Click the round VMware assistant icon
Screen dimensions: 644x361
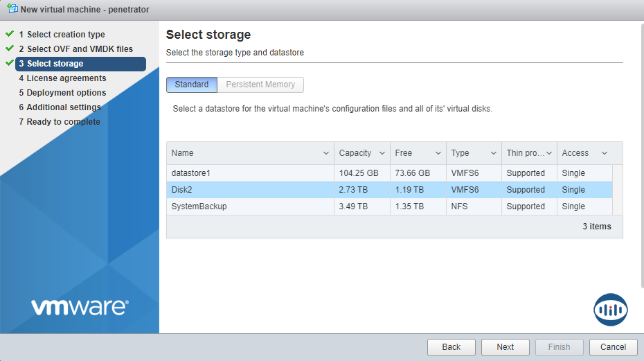pyautogui.click(x=610, y=310)
